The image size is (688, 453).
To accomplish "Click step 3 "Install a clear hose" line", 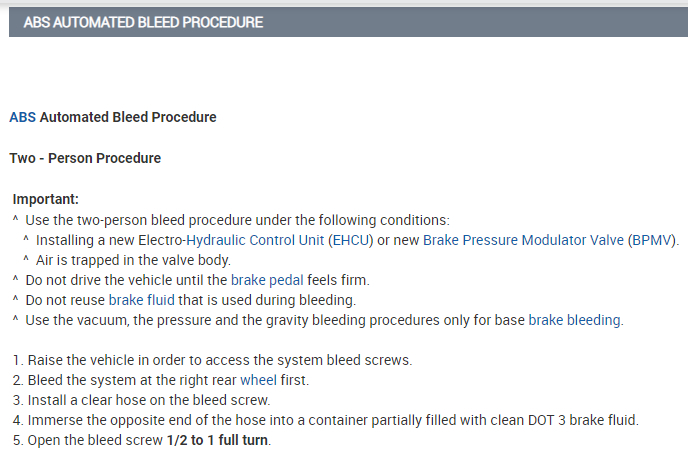I will click(140, 400).
